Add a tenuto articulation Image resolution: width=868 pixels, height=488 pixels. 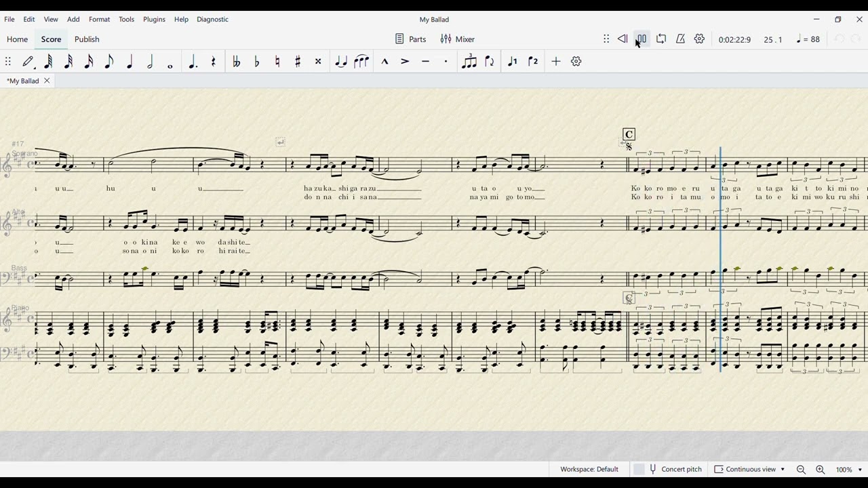(425, 62)
